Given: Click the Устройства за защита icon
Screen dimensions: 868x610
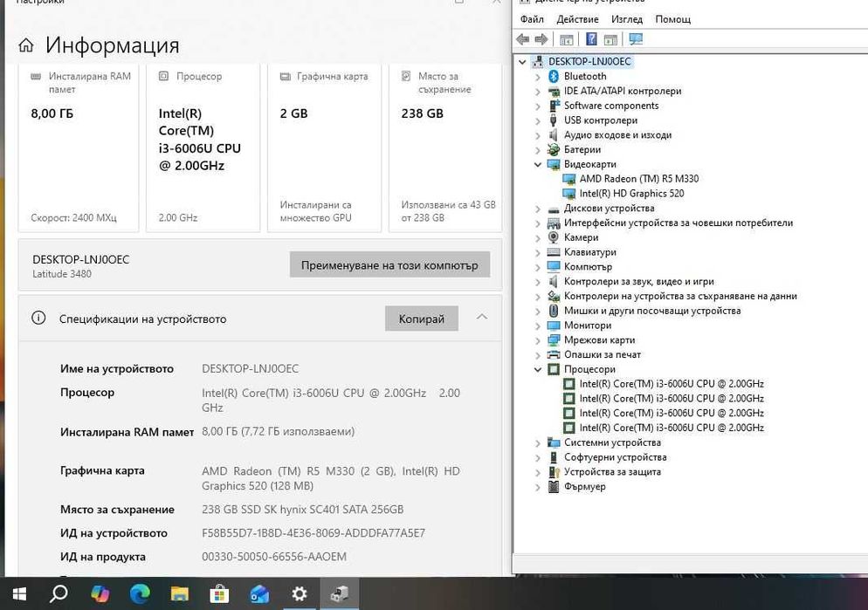Looking at the screenshot, I should 554,472.
